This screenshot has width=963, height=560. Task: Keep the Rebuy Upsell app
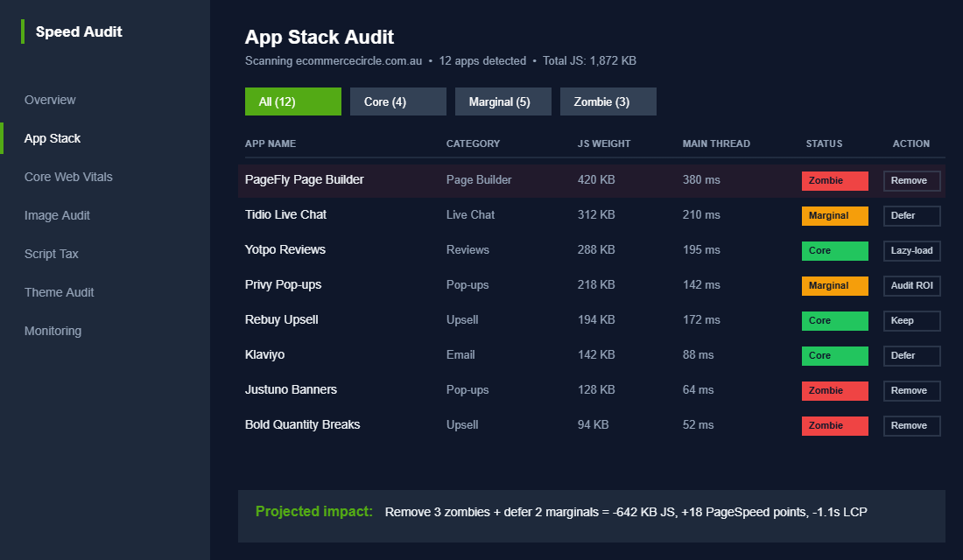pyautogui.click(x=912, y=320)
